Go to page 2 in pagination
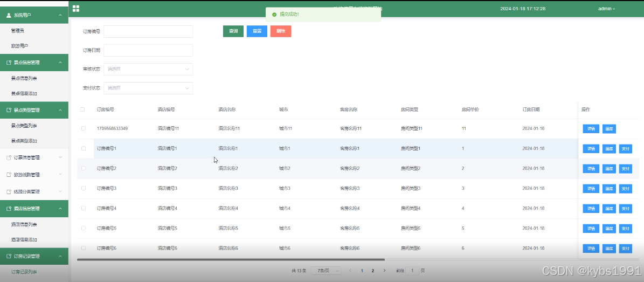 point(373,271)
